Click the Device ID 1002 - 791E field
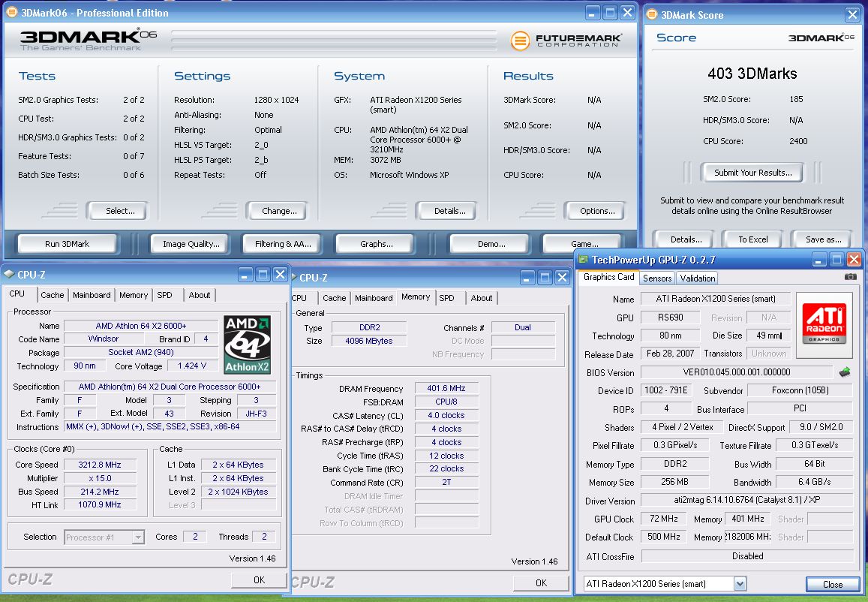 coord(666,390)
